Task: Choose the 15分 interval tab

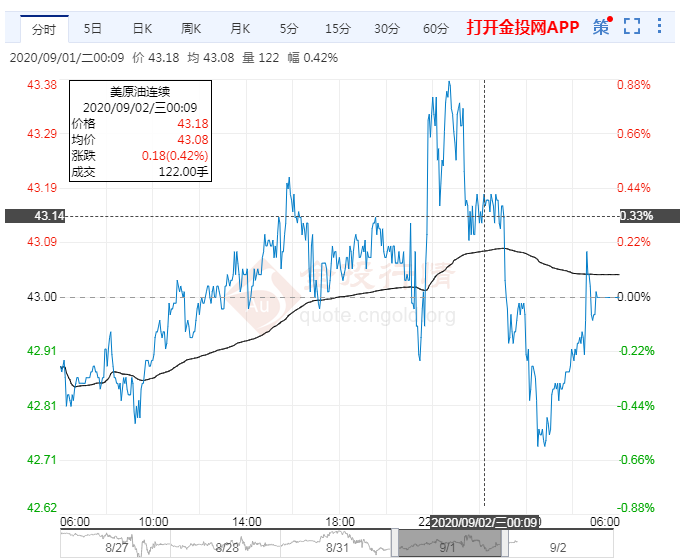Action: click(x=338, y=28)
